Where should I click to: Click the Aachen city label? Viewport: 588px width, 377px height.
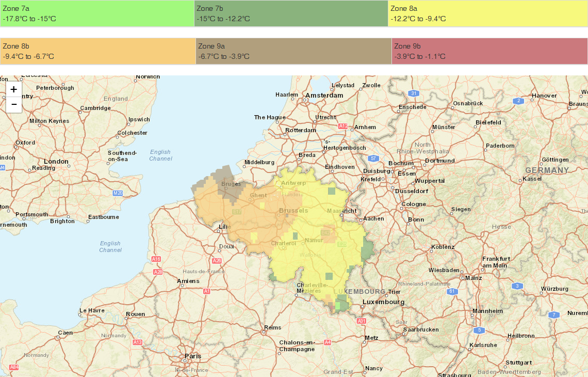coord(373,218)
